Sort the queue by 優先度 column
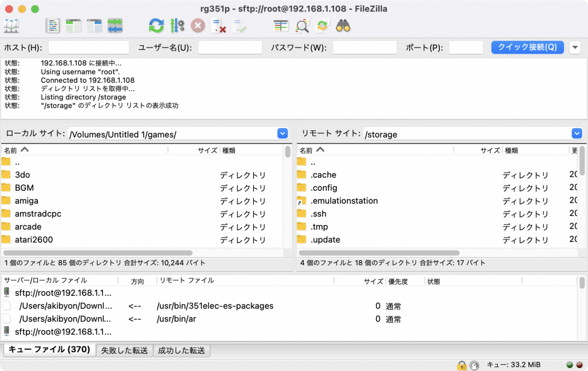Screen dimensions: 588x371 pyautogui.click(x=405, y=281)
